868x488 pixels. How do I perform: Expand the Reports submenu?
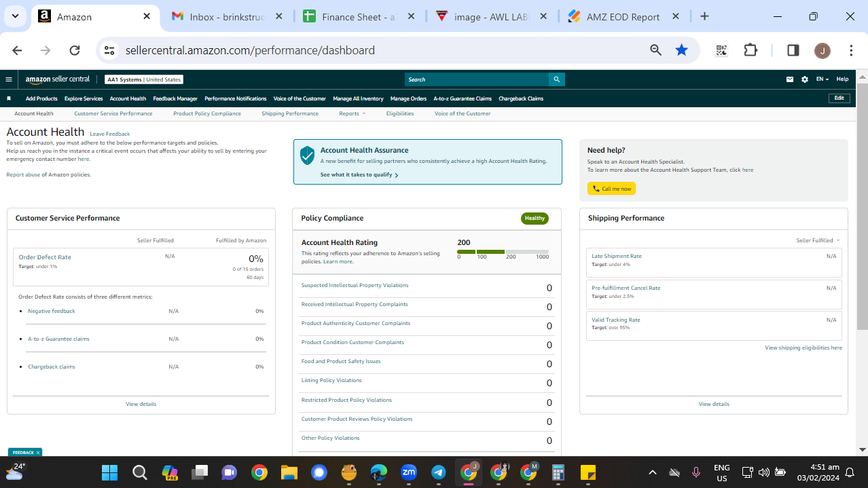pos(352,113)
